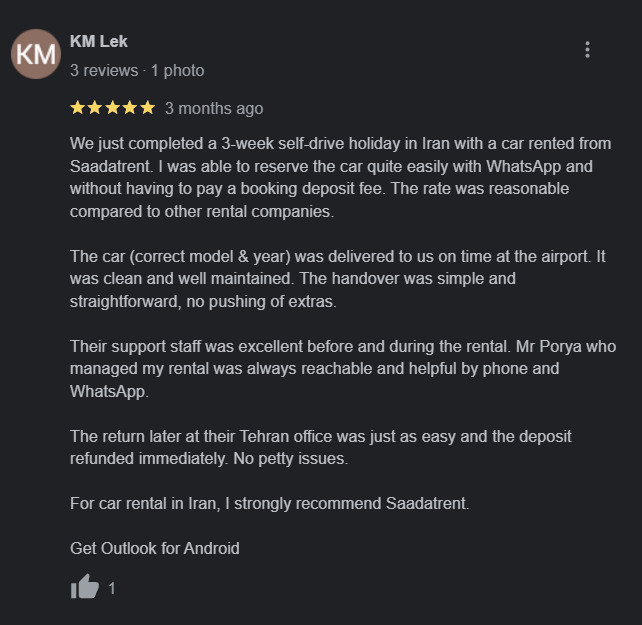This screenshot has width=642, height=625.
Task: Click the '1 photo' text under the name
Action: click(178, 70)
